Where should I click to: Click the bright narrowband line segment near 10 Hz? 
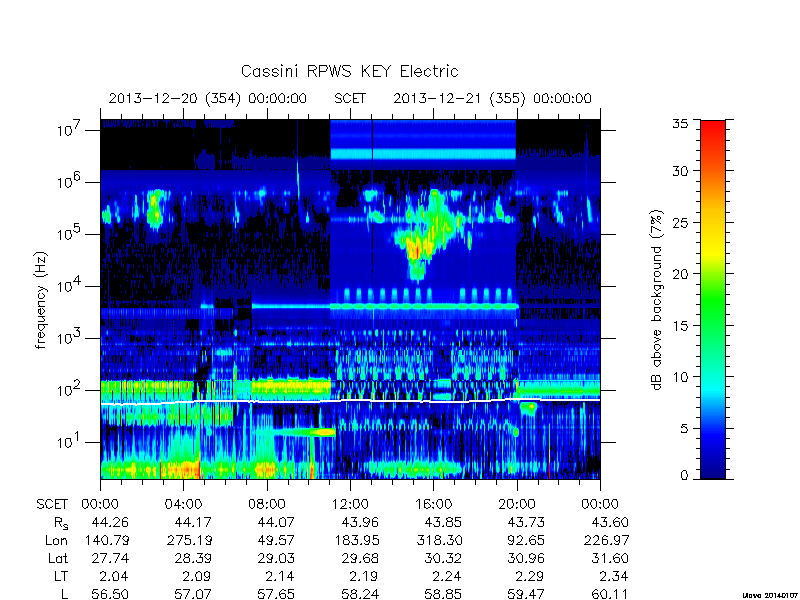tap(303, 432)
